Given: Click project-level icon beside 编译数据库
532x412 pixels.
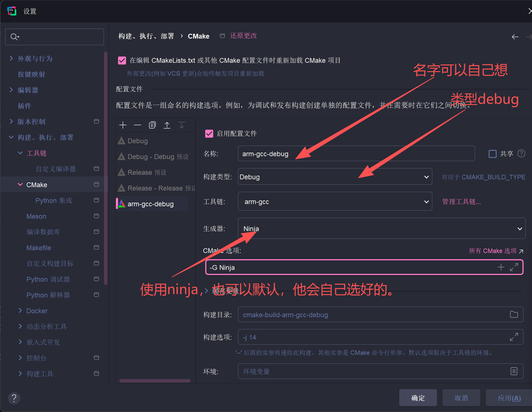Looking at the screenshot, I should [96, 232].
